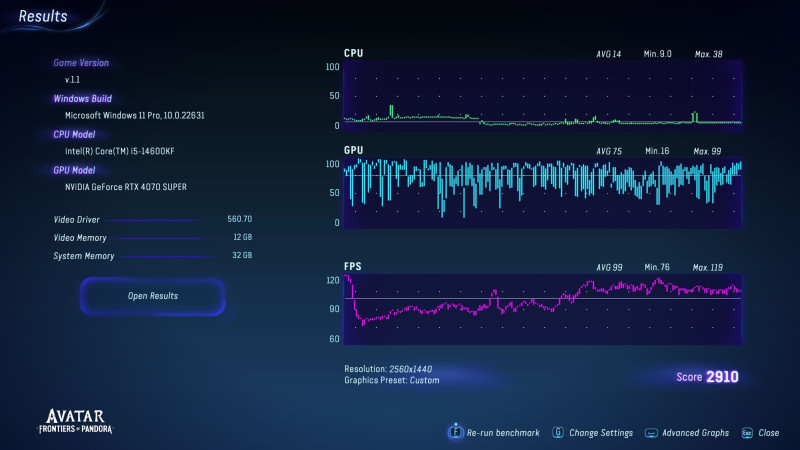The height and width of the screenshot is (450, 800).
Task: Click the CPU usage graph
Action: pyautogui.click(x=543, y=95)
